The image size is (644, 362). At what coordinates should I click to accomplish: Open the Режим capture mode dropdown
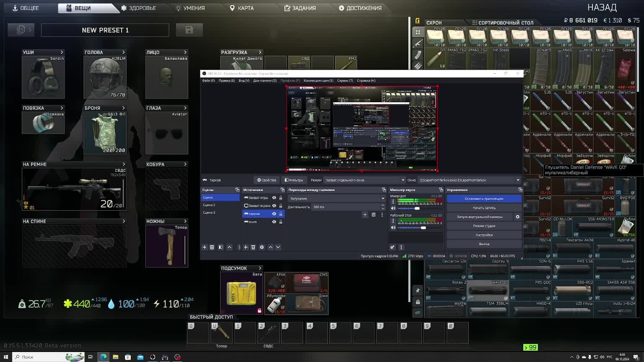[365, 180]
